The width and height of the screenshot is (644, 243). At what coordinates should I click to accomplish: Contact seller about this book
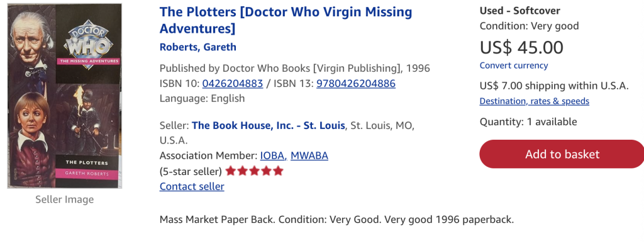pyautogui.click(x=192, y=186)
